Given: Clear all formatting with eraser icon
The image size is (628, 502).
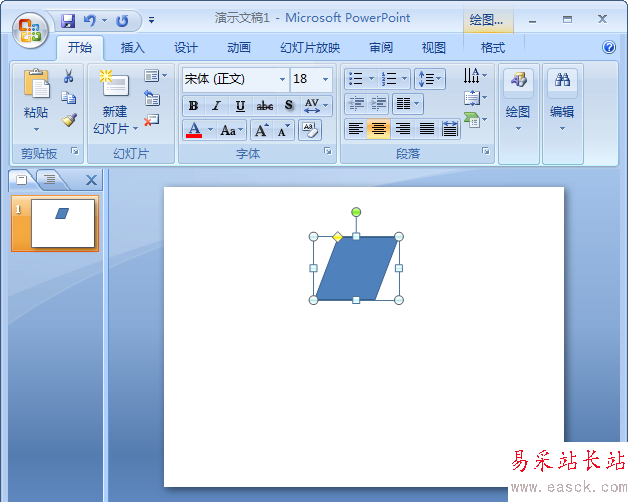Looking at the screenshot, I should coord(310,130).
